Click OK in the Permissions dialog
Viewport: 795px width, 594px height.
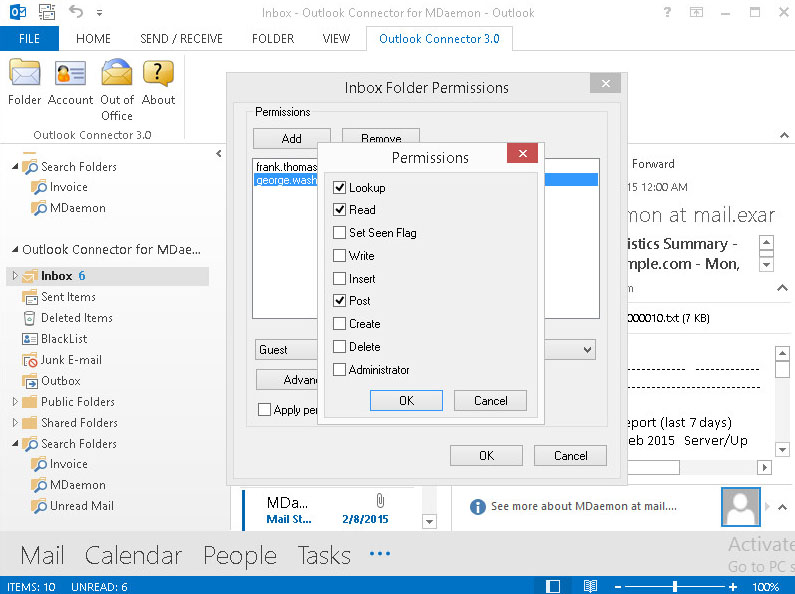(x=405, y=401)
